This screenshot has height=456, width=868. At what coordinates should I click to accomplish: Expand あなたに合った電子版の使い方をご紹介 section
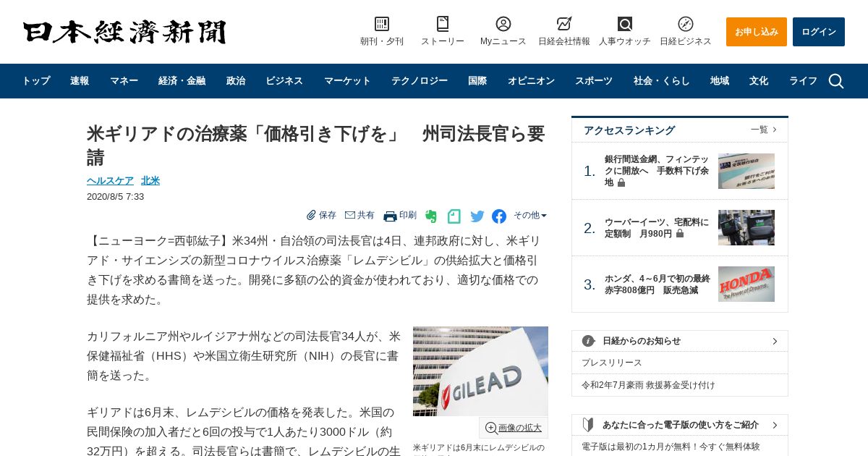pos(680,425)
